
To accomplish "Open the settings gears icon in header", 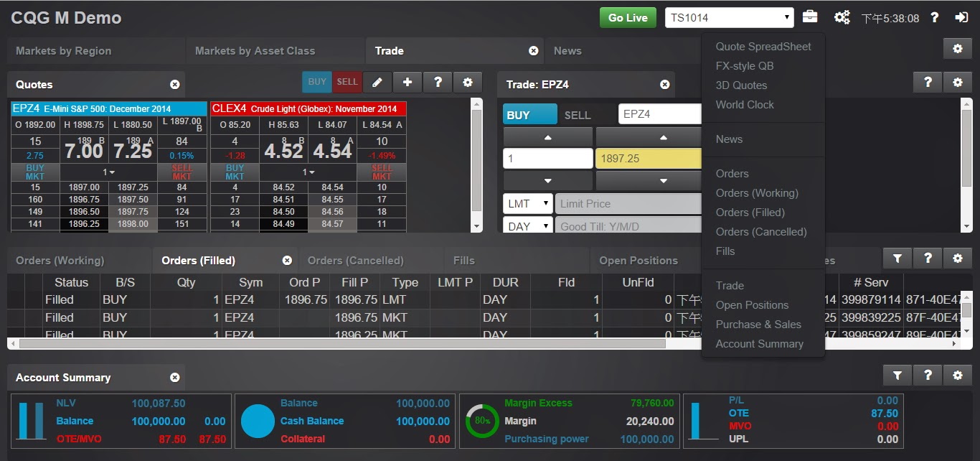I will click(x=842, y=17).
